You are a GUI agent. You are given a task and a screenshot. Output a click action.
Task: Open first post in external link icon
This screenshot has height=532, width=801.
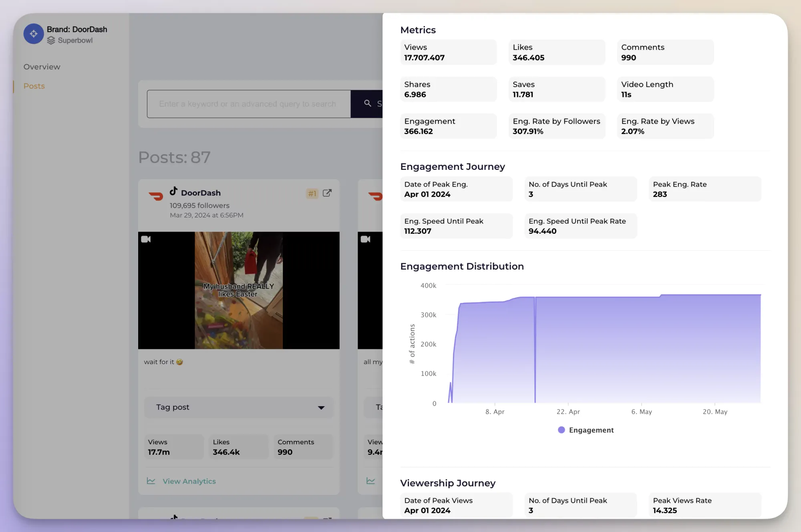327,193
